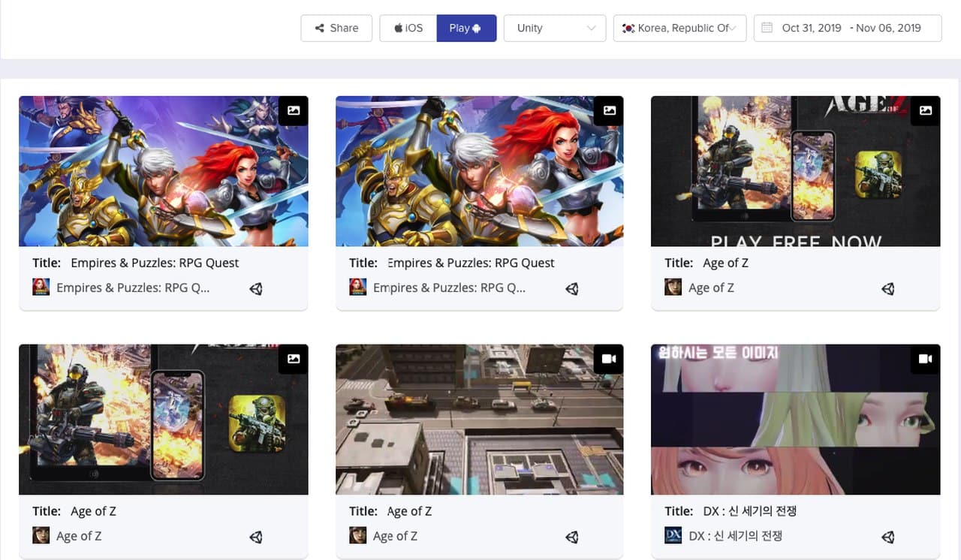Switch to the iOS platform tab
Viewport: 961px width, 560px height.
point(408,28)
